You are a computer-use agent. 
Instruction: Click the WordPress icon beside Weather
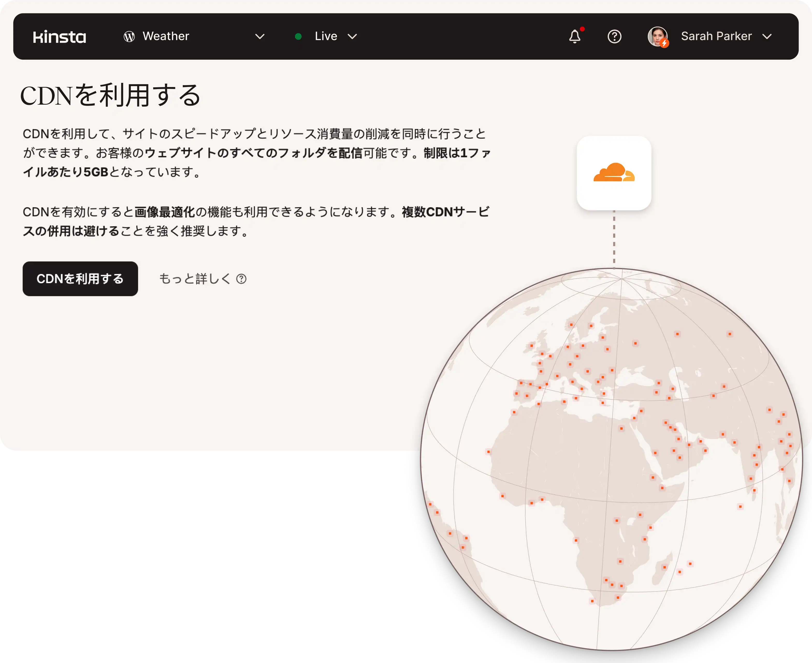[x=129, y=37]
